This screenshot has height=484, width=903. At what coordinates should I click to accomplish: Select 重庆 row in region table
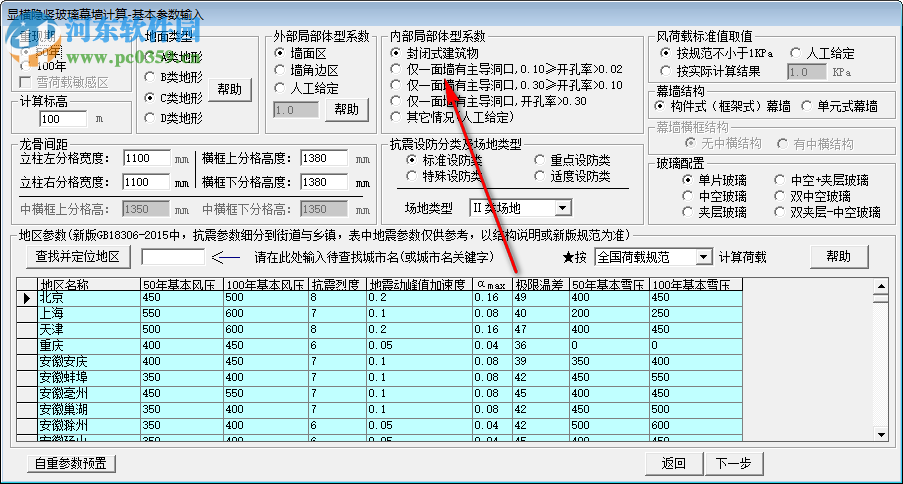click(x=379, y=346)
